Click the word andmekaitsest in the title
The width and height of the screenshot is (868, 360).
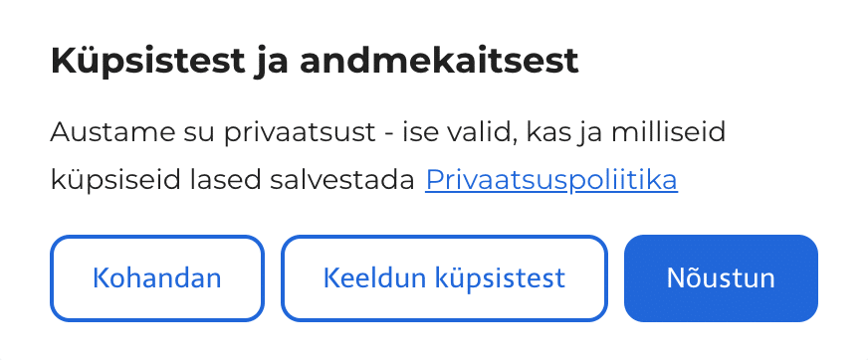tap(440, 62)
